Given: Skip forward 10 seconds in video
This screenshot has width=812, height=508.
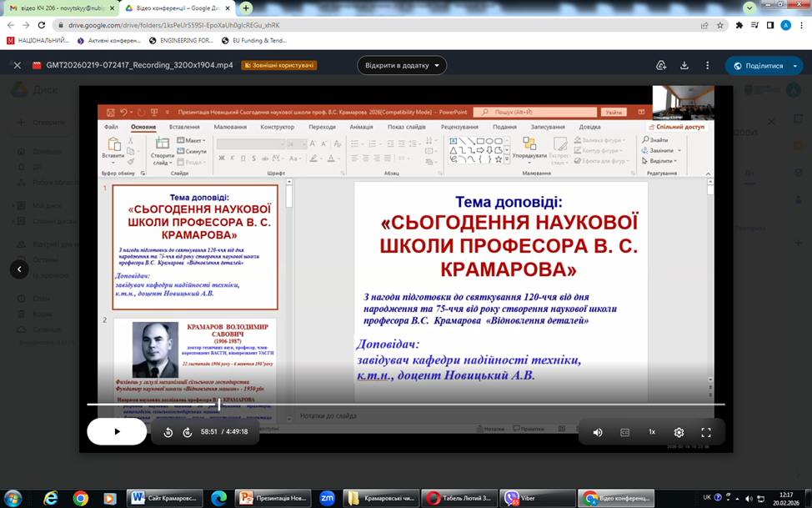Looking at the screenshot, I should pyautogui.click(x=188, y=432).
